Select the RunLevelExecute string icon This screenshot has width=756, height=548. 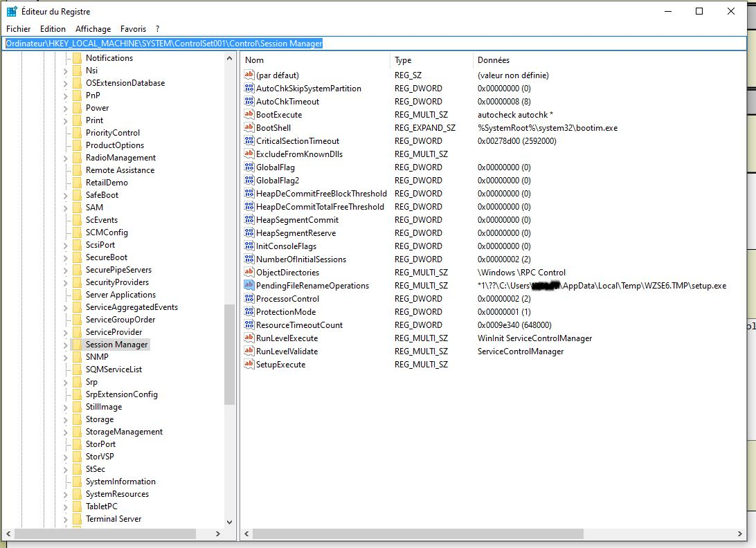(x=249, y=338)
